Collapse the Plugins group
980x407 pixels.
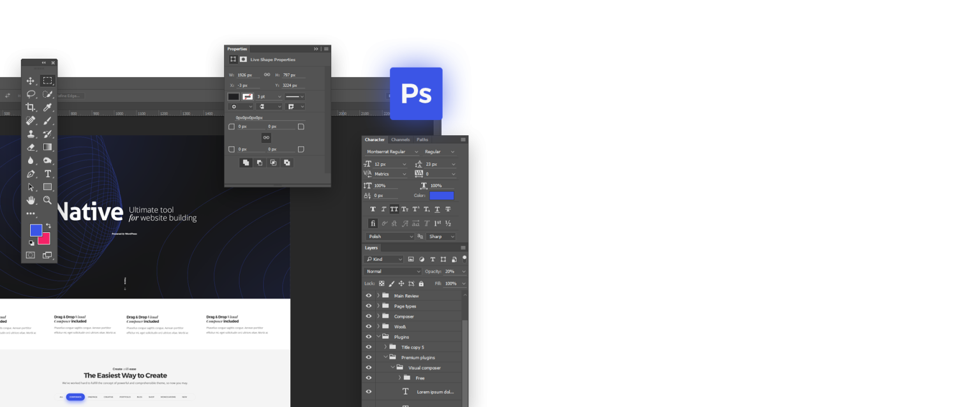coord(378,337)
